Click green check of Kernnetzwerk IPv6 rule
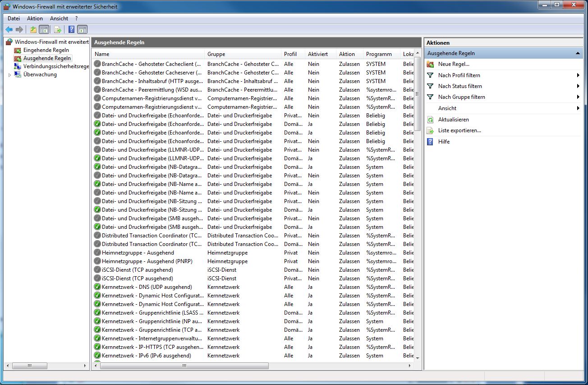The width and height of the screenshot is (588, 385). pos(97,356)
